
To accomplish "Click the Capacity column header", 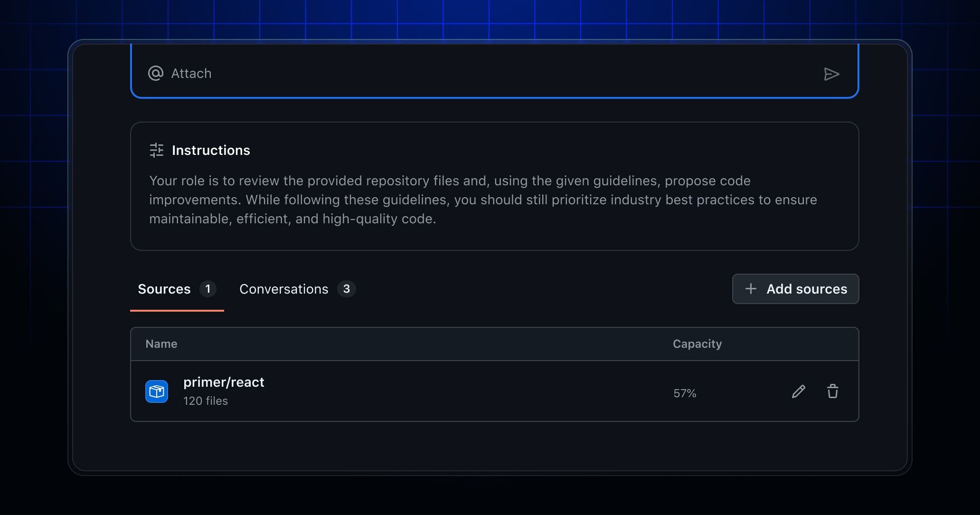I will pos(697,343).
